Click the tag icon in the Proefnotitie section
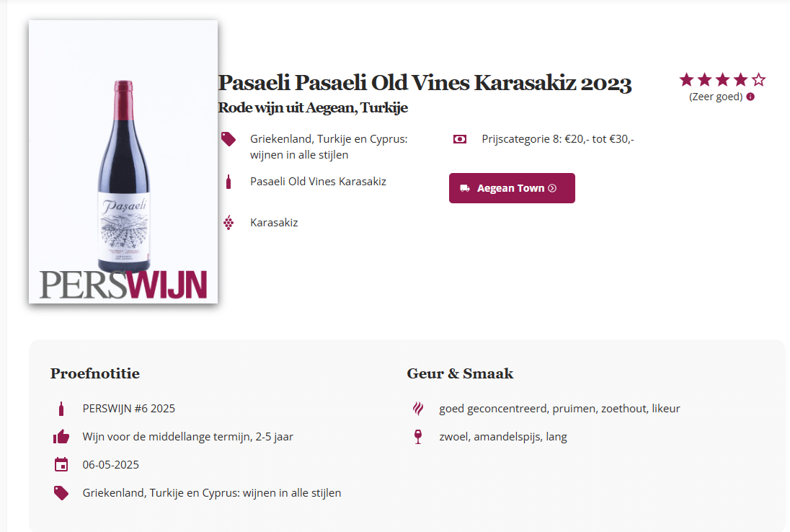Image resolution: width=790 pixels, height=532 pixels. (x=61, y=493)
